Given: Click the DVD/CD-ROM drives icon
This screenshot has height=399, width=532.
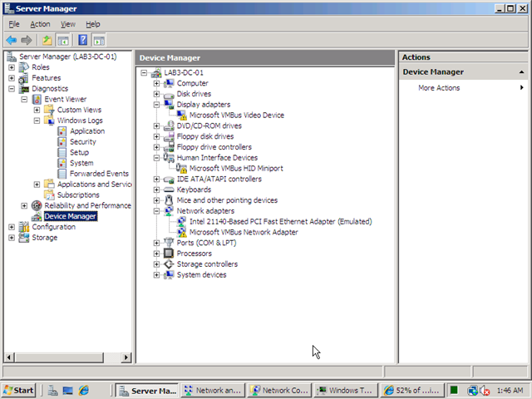Looking at the screenshot, I should 169,126.
